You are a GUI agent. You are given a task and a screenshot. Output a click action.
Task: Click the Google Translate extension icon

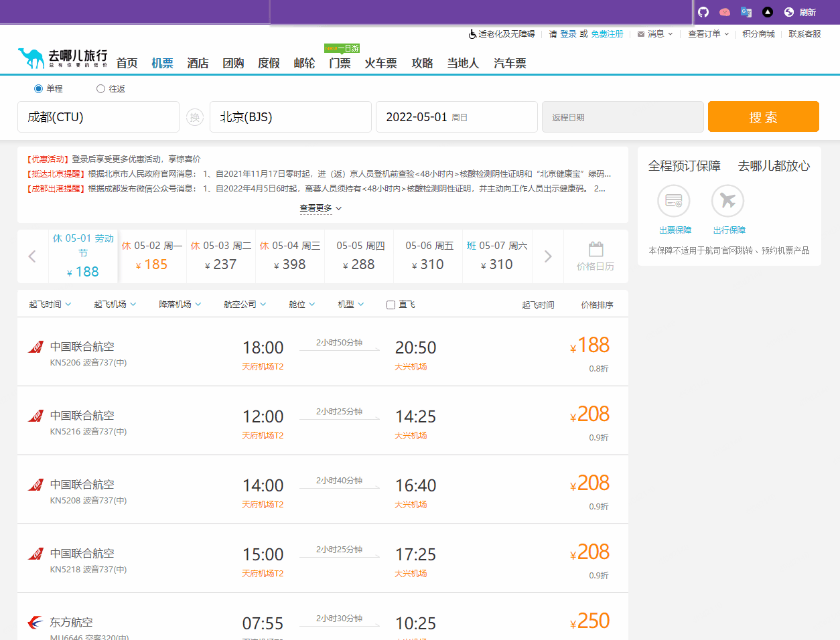click(x=746, y=12)
